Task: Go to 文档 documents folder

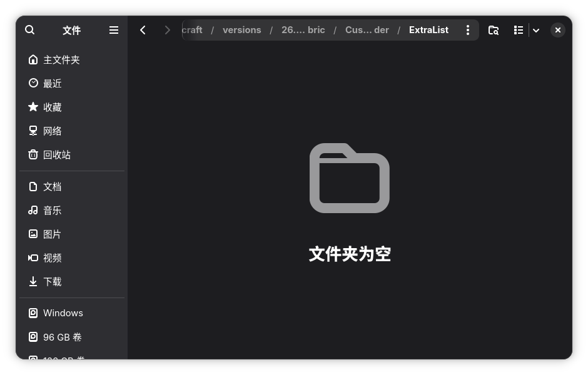Action: [72, 187]
